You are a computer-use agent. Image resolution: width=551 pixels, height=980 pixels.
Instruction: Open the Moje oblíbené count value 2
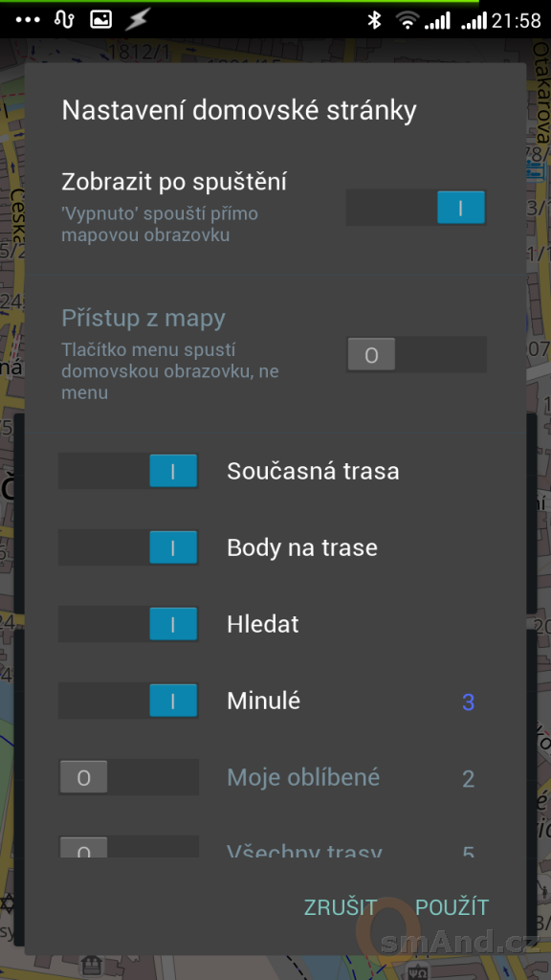point(468,779)
